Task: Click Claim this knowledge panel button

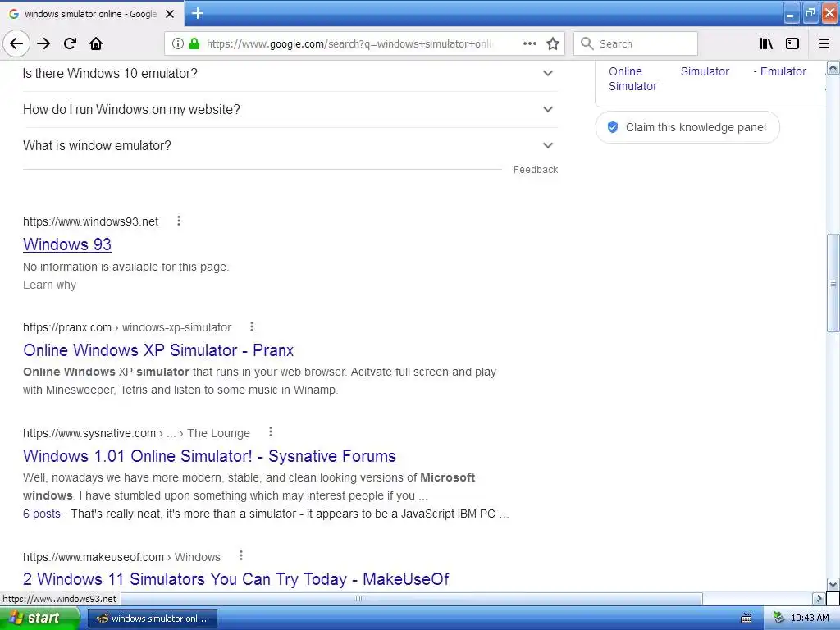Action: pos(687,127)
